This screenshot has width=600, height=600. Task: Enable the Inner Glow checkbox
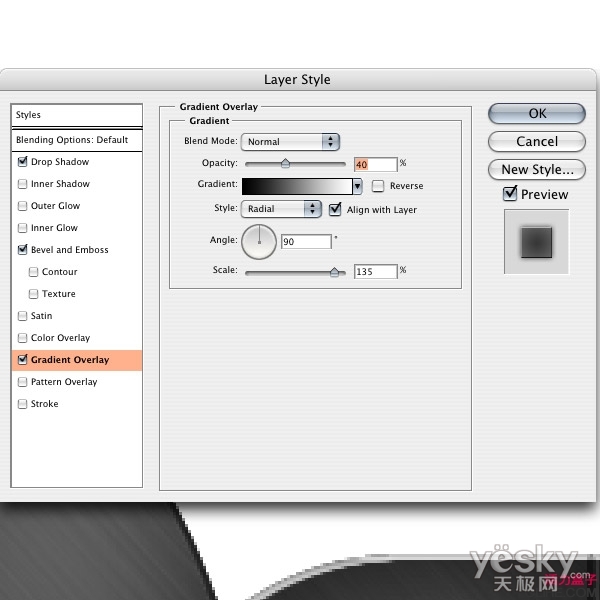coord(23,228)
